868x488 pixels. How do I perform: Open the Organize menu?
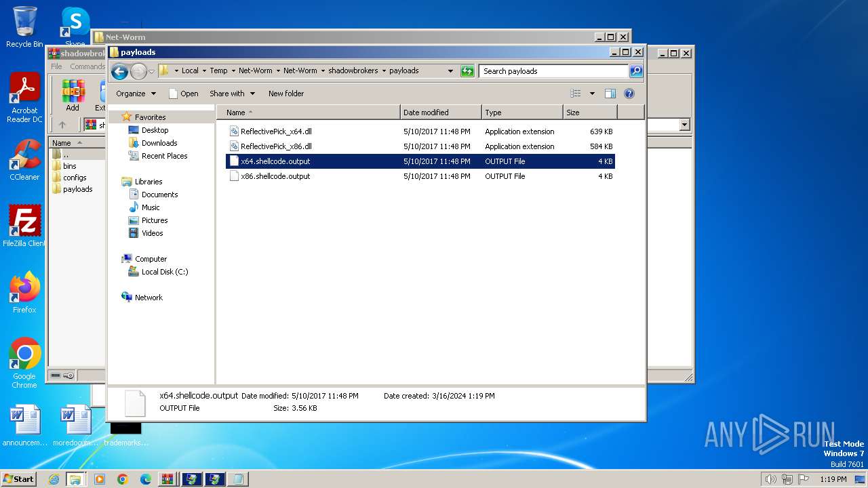click(x=136, y=94)
